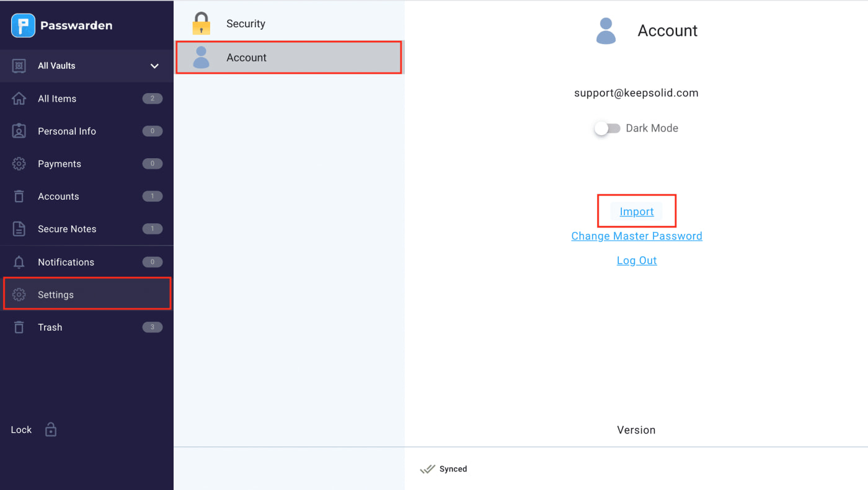Log Out of the account
The image size is (868, 490).
click(x=636, y=260)
